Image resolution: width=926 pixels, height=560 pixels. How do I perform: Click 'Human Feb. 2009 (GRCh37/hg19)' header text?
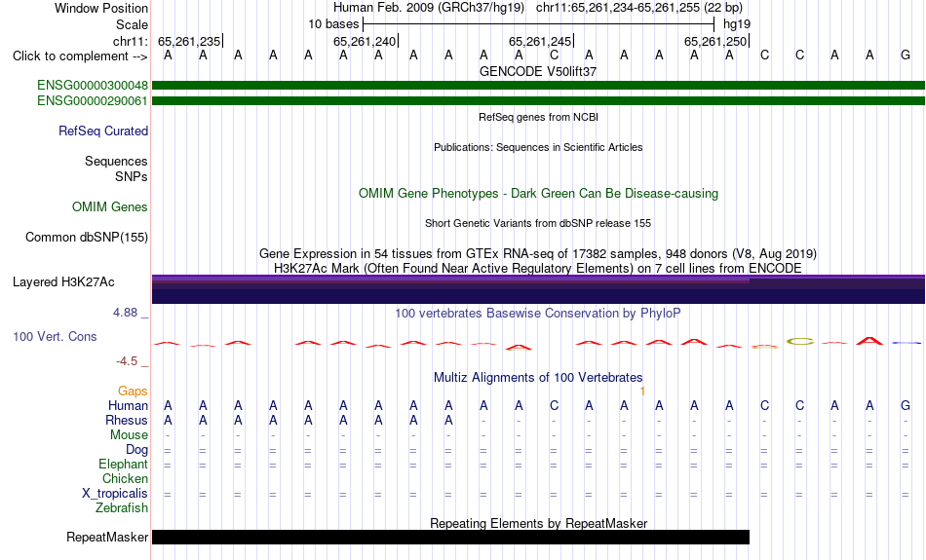[x=429, y=8]
